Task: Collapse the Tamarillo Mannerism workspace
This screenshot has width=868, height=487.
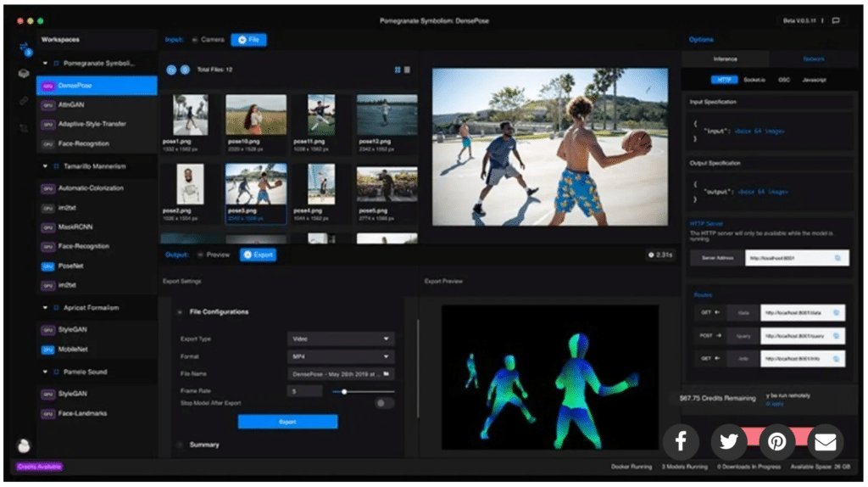Action: click(x=45, y=166)
